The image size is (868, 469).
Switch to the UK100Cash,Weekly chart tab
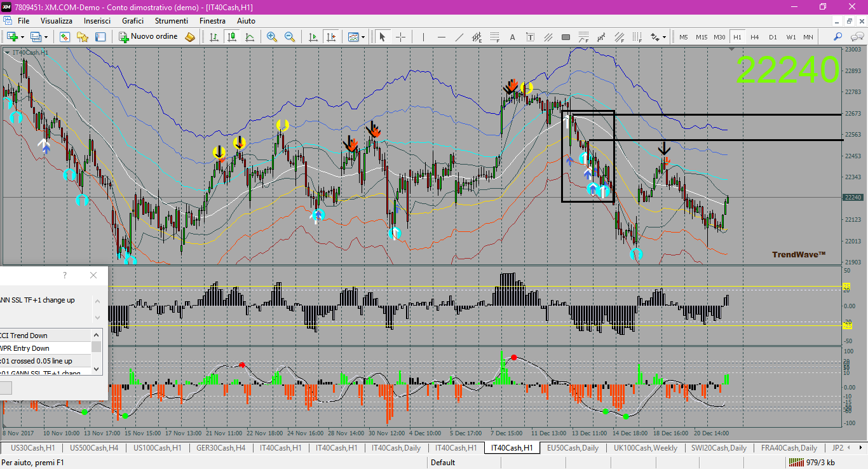pos(645,448)
